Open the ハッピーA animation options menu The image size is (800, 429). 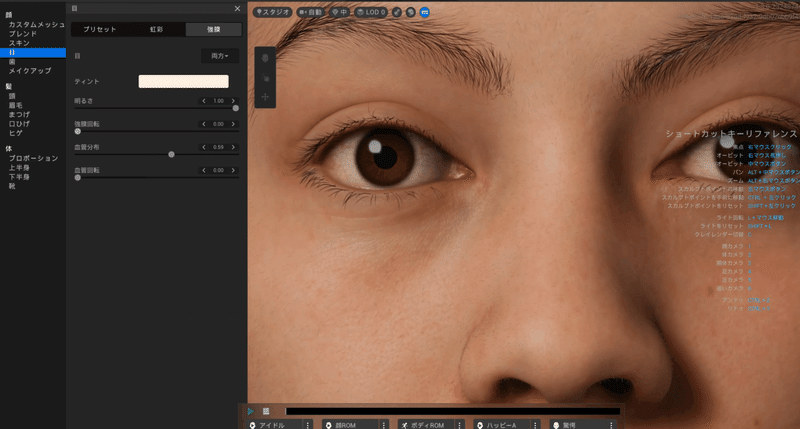tap(535, 425)
